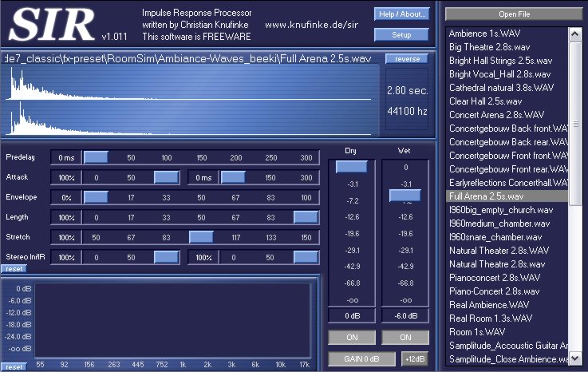Click the Dry 0 dB value field
Image resolution: width=588 pixels, height=372 pixels.
point(352,315)
